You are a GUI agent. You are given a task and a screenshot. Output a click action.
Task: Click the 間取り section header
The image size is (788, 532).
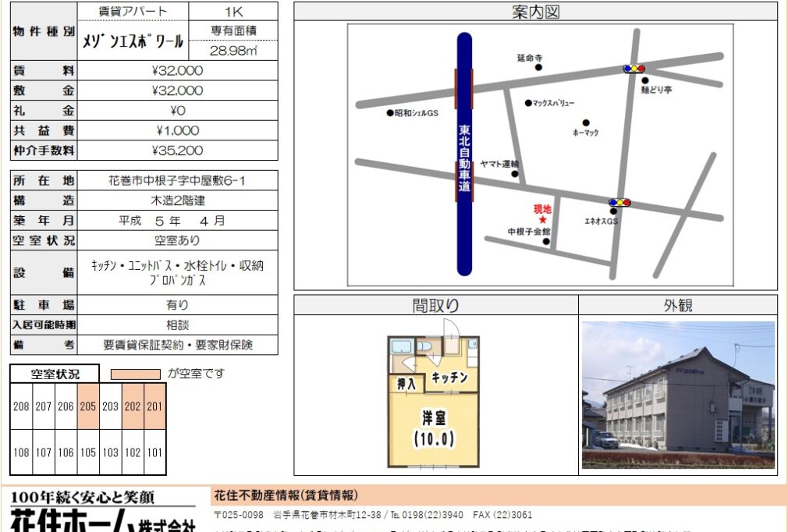pyautogui.click(x=435, y=305)
